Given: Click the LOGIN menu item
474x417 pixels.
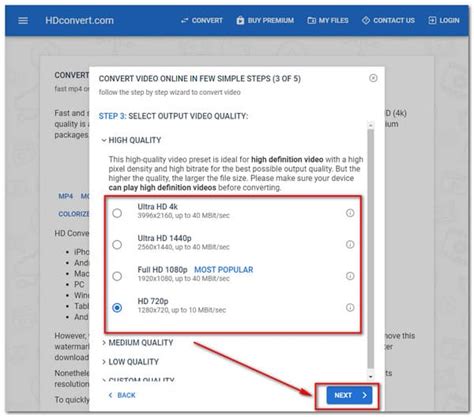Looking at the screenshot, I should point(444,21).
